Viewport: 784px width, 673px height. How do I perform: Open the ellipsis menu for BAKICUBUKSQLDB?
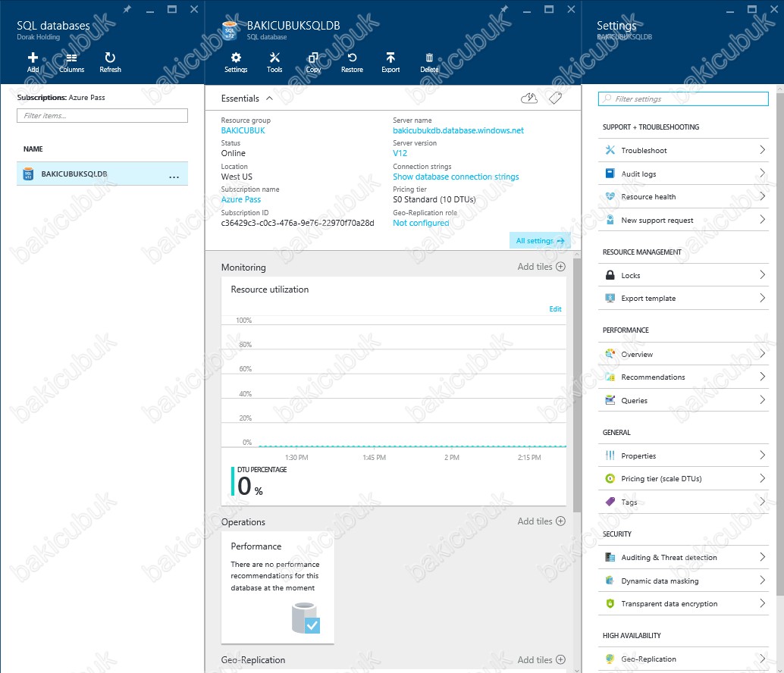point(174,177)
